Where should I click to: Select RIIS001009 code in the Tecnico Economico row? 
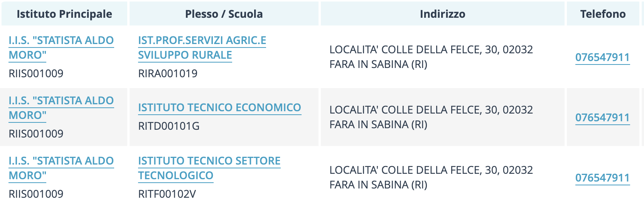[x=36, y=134]
